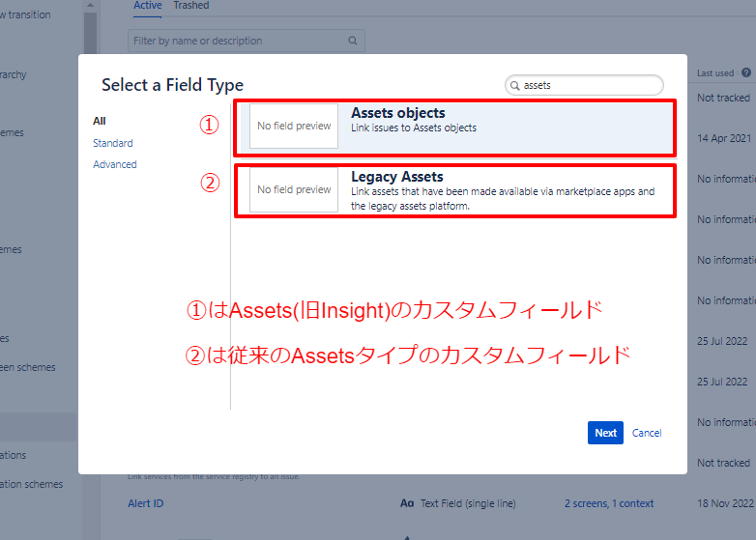The image size is (756, 540).
Task: Filter by Advanced field types
Action: (115, 164)
